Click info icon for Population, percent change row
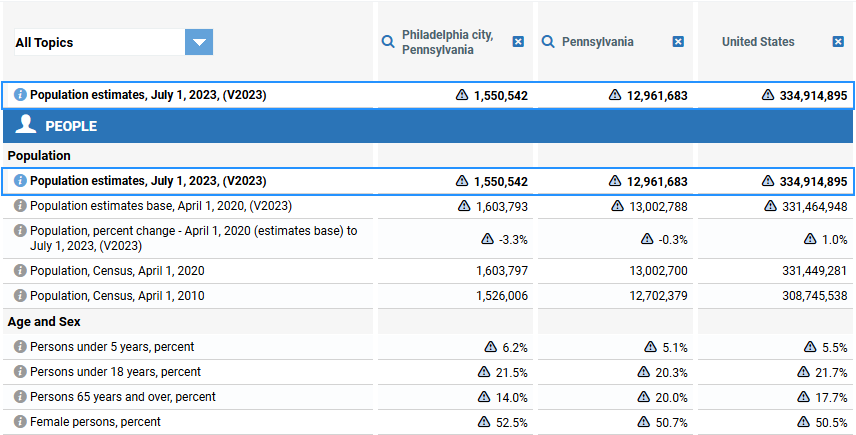Image resolution: width=856 pixels, height=435 pixels. coord(20,231)
